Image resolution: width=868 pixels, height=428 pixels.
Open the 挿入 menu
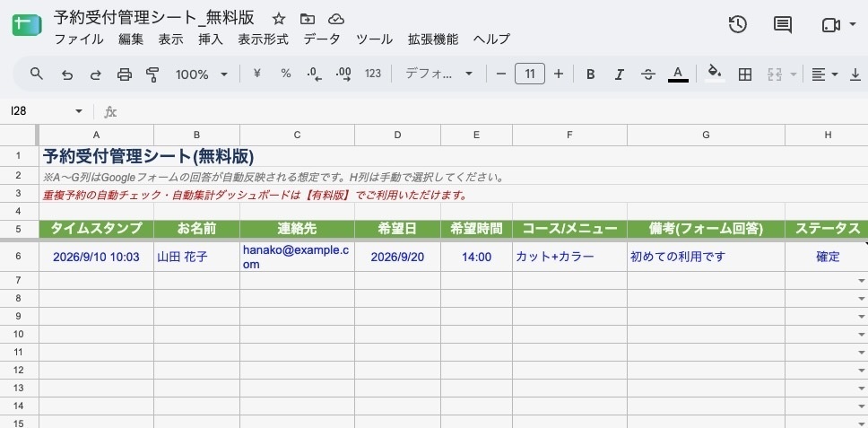click(211, 39)
